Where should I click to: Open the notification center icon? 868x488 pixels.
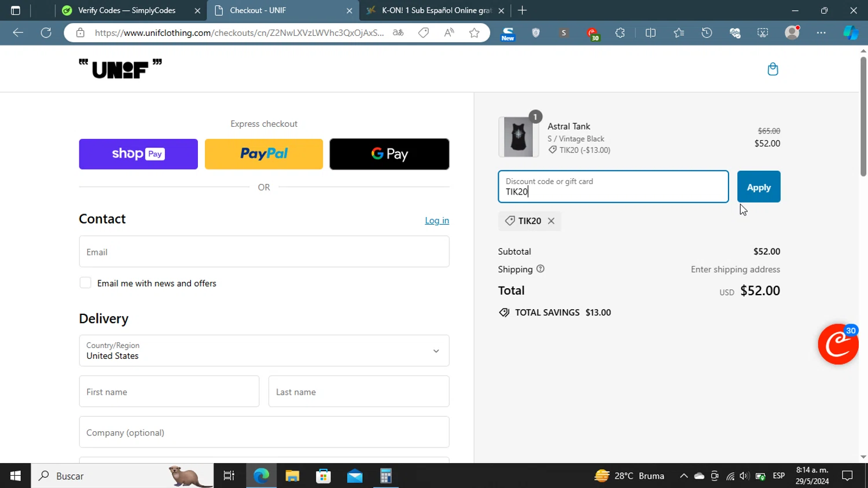click(847, 476)
